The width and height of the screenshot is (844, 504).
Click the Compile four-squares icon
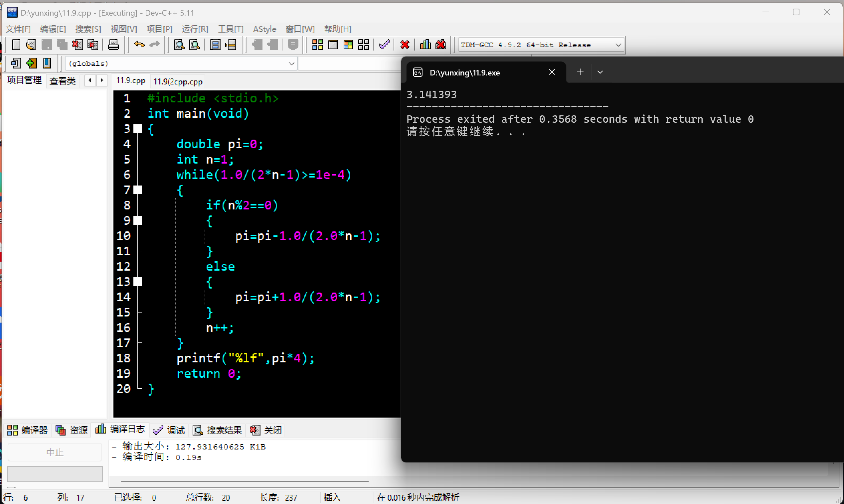[317, 45]
